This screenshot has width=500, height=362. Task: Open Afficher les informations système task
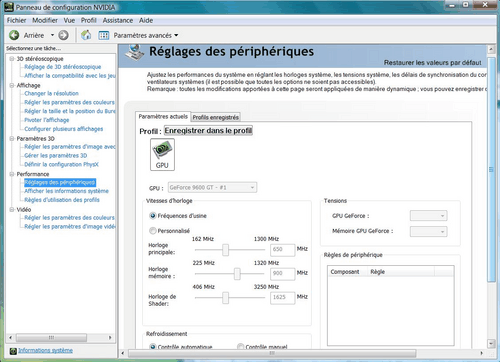tap(67, 191)
